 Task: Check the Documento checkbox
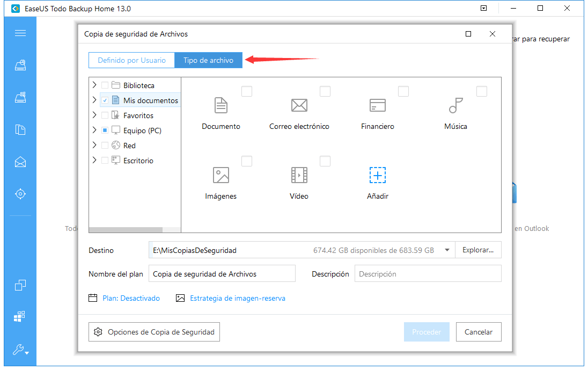(247, 91)
